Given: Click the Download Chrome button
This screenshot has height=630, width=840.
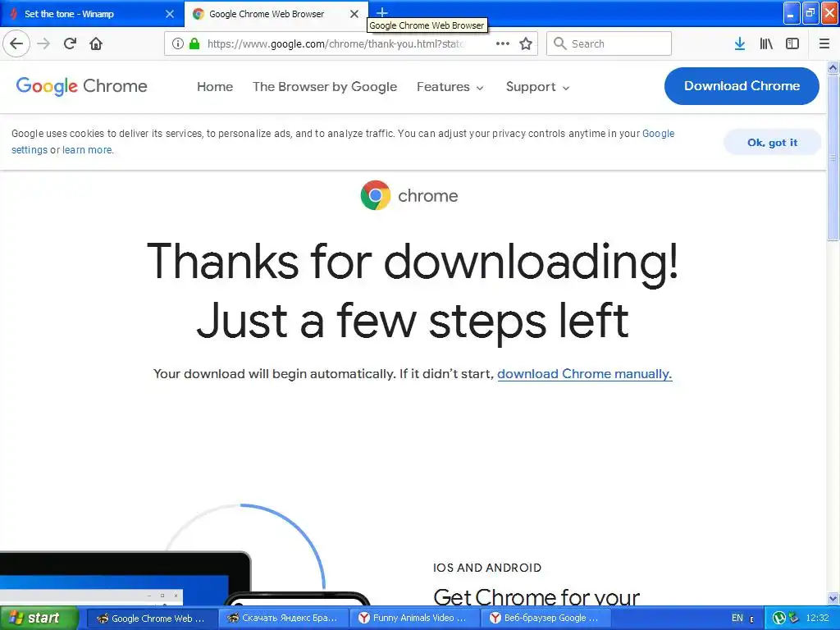Looking at the screenshot, I should click(x=742, y=85).
